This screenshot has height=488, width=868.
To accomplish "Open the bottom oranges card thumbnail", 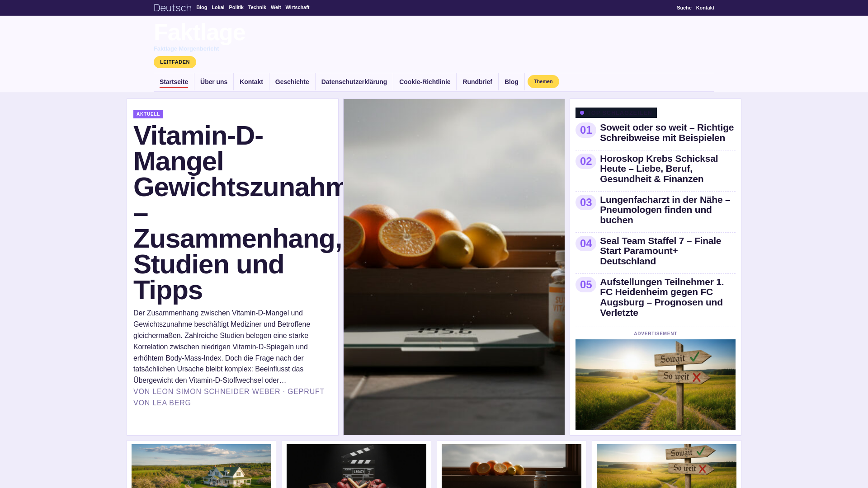I will [x=511, y=466].
